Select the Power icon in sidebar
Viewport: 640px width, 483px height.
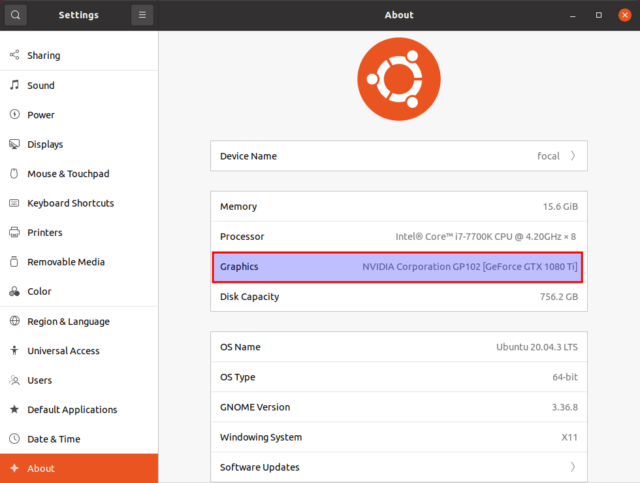15,115
